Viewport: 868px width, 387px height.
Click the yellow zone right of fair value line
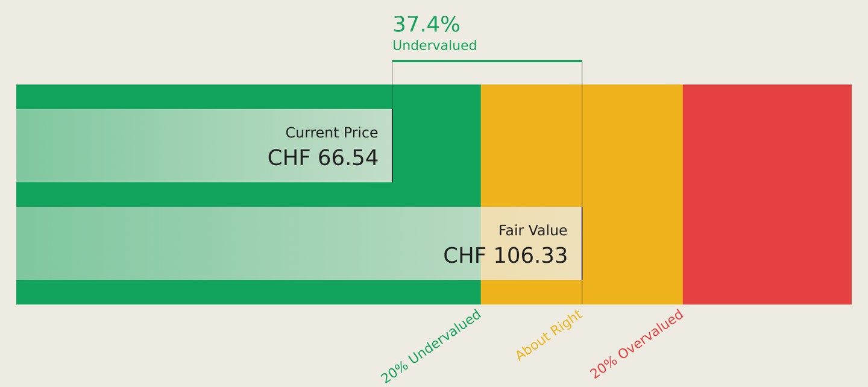(632, 194)
